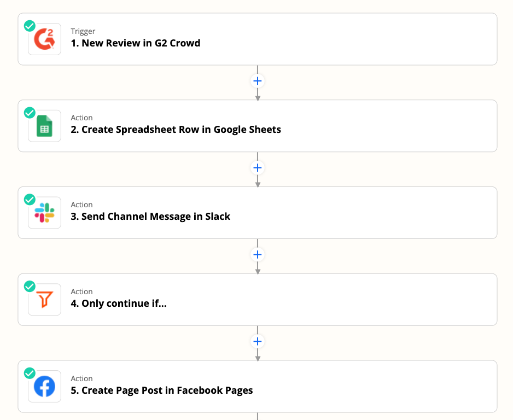Viewport: 513px width, 420px height.
Task: Open step 2 Create Spreadsheet Row in Google Sheets
Action: (x=258, y=126)
